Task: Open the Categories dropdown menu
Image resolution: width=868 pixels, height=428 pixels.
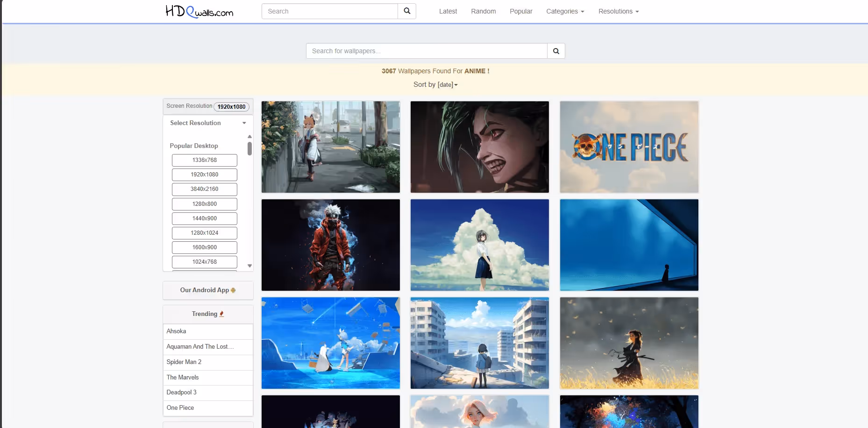Action: 565,11
